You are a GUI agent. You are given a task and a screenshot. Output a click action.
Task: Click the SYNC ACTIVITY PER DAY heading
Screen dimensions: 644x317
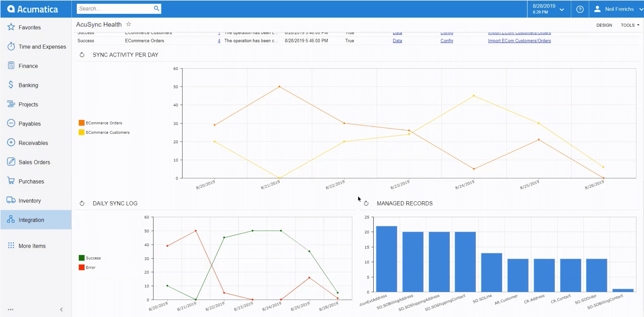[x=126, y=55]
